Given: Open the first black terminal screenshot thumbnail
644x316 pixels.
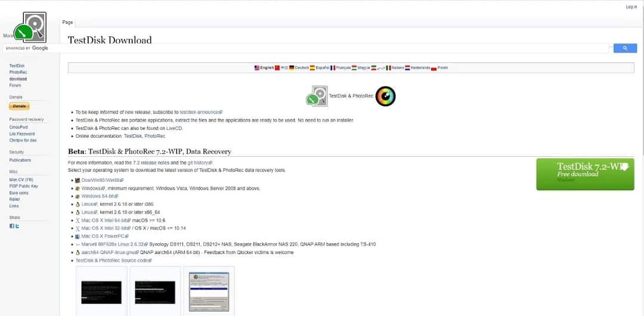Looking at the screenshot, I should (x=101, y=292).
